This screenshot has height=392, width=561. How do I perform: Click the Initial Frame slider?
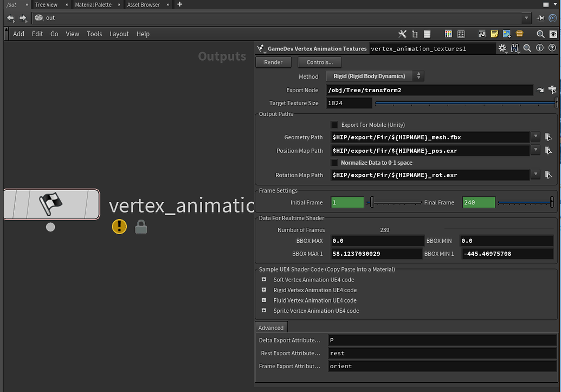(x=394, y=203)
